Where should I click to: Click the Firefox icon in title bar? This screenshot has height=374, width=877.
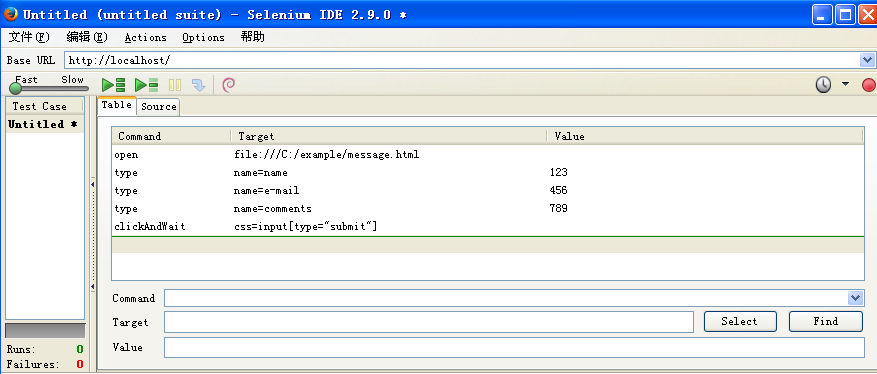click(11, 14)
